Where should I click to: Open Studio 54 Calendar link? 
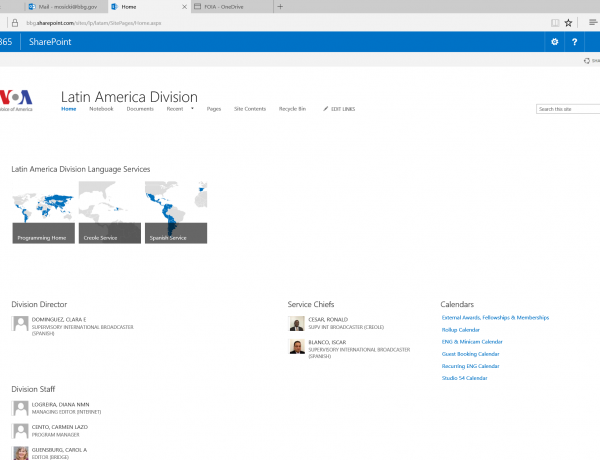[x=465, y=378]
